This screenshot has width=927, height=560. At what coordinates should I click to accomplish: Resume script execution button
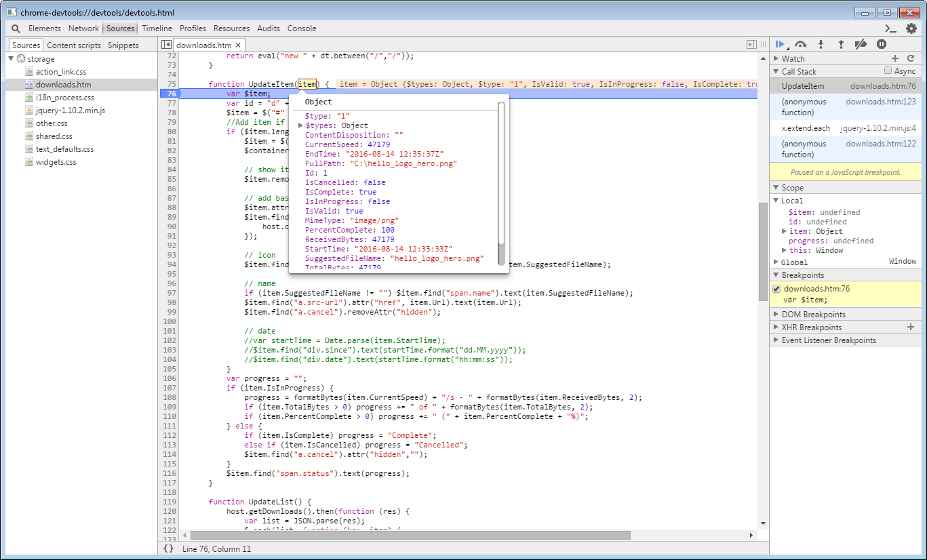coord(780,44)
